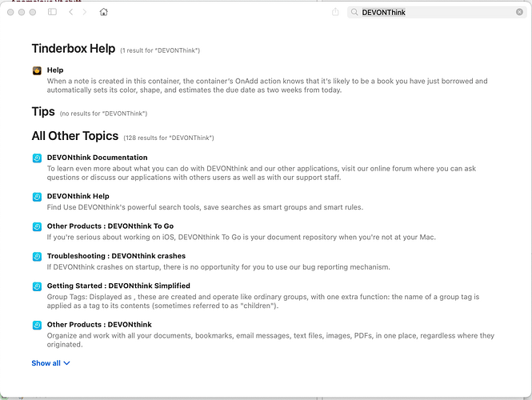Open Getting Started : DEVONthink Simplified topic
Viewport: 532px width, 400px height.
pyautogui.click(x=118, y=286)
